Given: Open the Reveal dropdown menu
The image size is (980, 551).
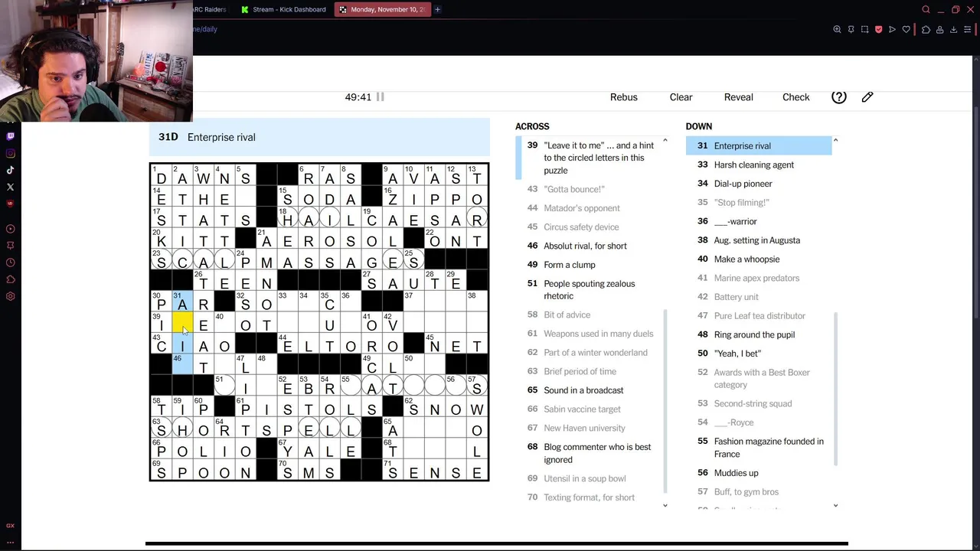Looking at the screenshot, I should (739, 97).
